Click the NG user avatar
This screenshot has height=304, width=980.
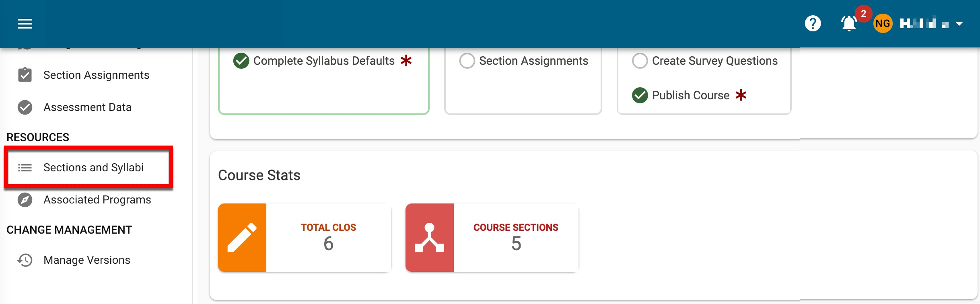pyautogui.click(x=883, y=24)
